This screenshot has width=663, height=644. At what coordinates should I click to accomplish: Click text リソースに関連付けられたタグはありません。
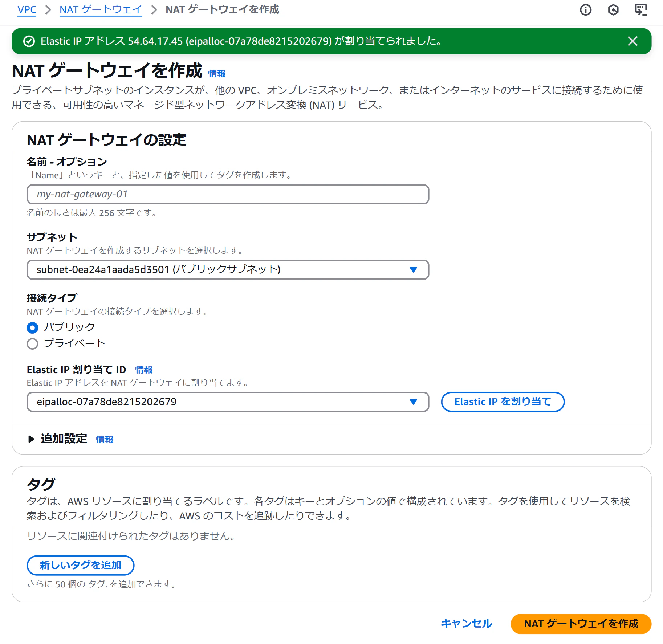(x=133, y=536)
